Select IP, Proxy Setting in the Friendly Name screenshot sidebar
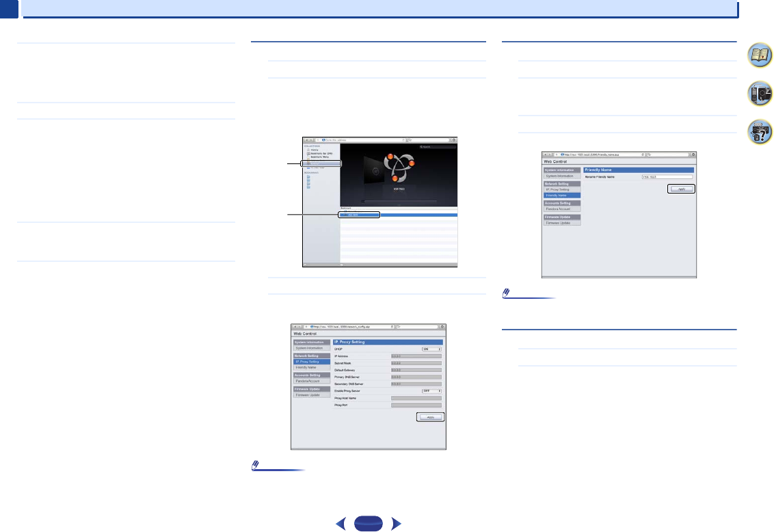 pos(562,189)
